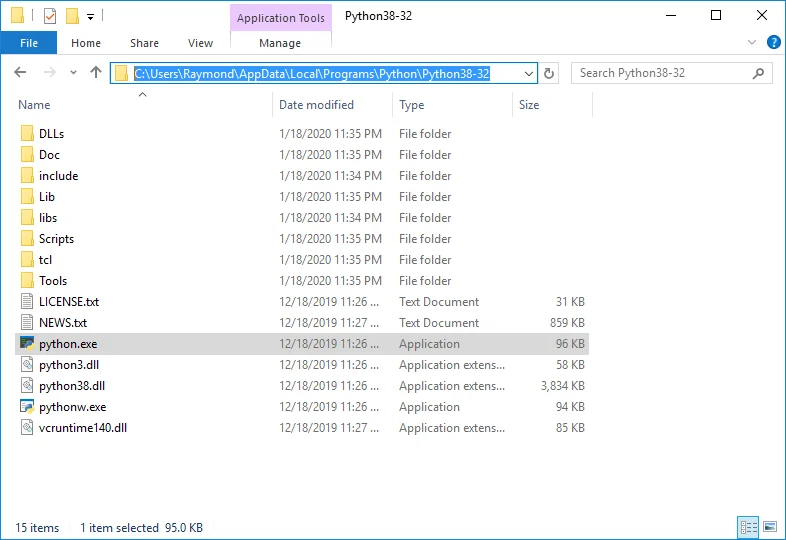Click Properties icon in Quick Access Toolbar
Screen dimensions: 786x540
[50, 16]
